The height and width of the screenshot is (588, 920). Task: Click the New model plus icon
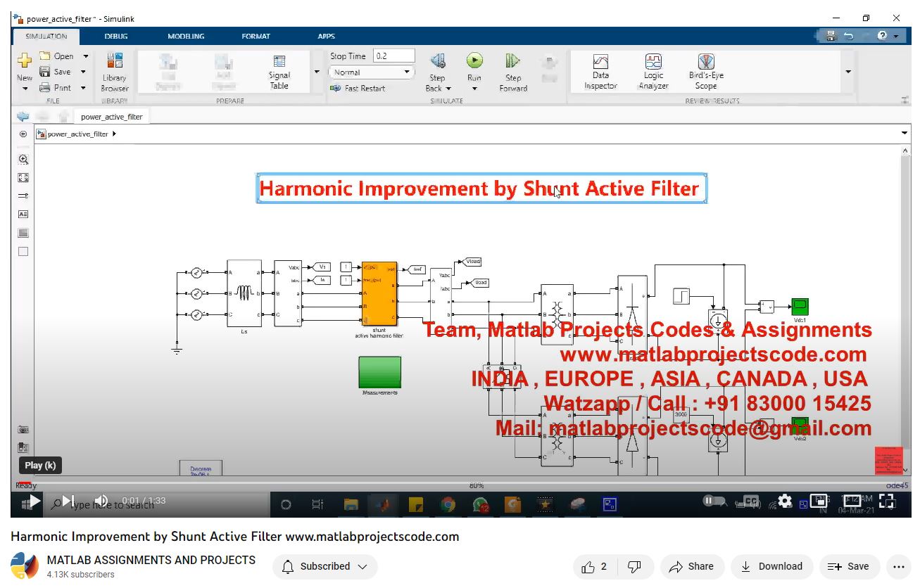(x=25, y=60)
